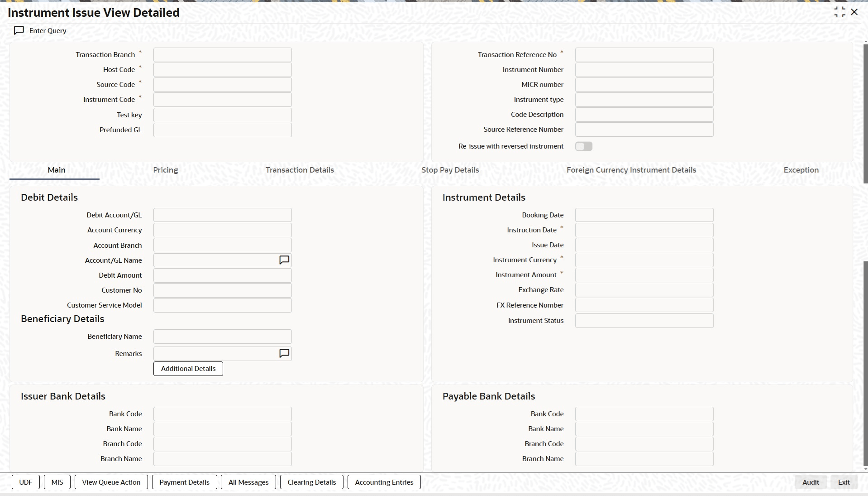Image resolution: width=868 pixels, height=496 pixels.
Task: Click Payable Bank Details Bank Name field
Action: [x=644, y=429]
